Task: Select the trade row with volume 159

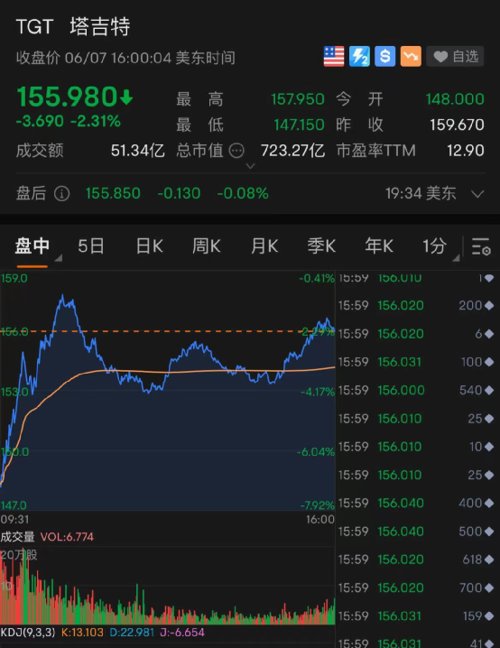Action: 417,616
